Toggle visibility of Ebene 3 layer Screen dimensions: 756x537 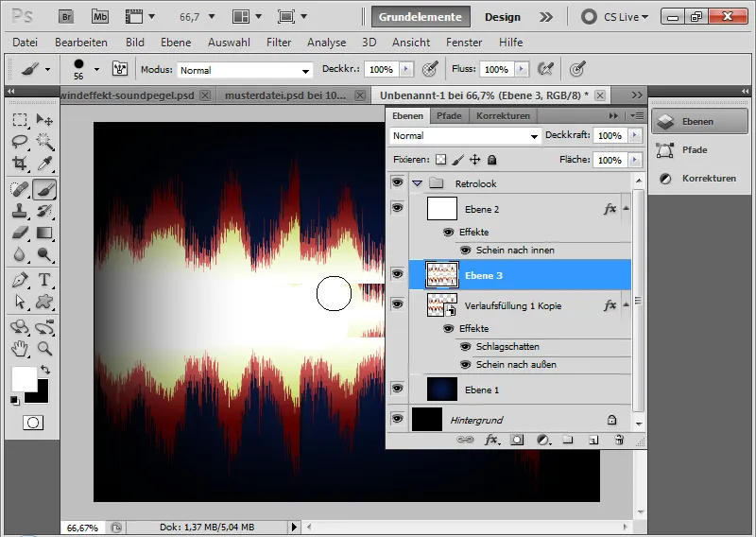(x=397, y=274)
